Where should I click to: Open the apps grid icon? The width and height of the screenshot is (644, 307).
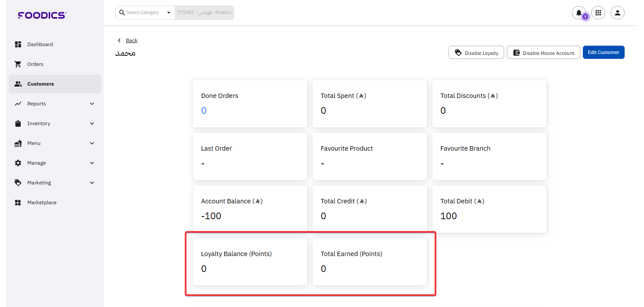(598, 13)
